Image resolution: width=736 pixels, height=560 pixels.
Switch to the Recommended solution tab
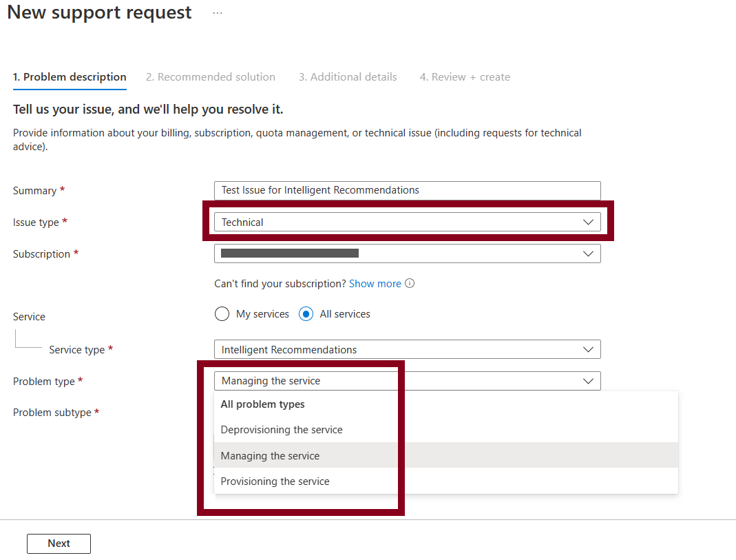point(211,76)
